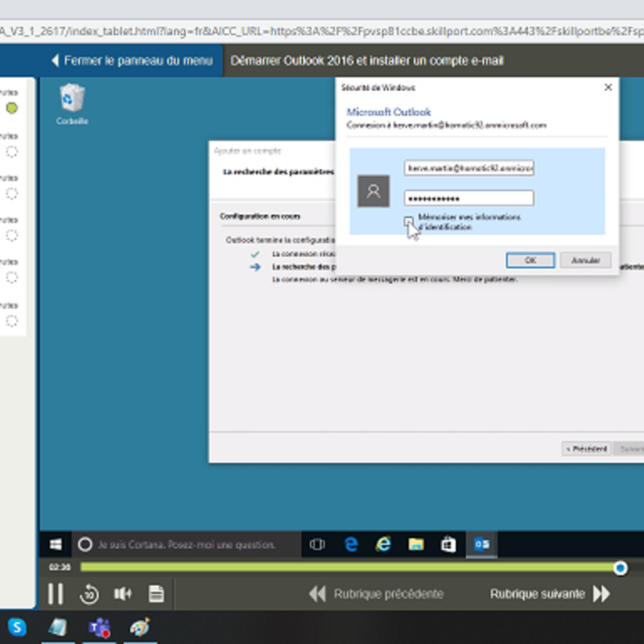Click the username email field
Screen dimensions: 644x644
click(469, 168)
